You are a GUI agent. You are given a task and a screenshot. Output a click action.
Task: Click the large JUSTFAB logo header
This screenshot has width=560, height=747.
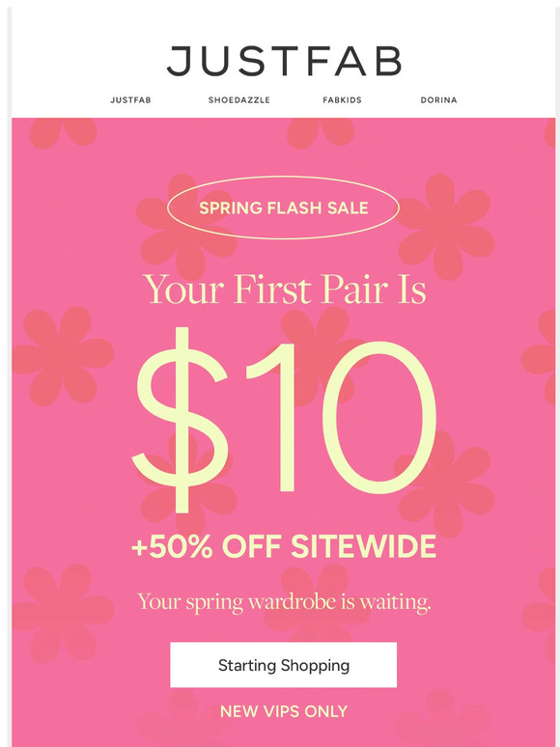click(284, 62)
